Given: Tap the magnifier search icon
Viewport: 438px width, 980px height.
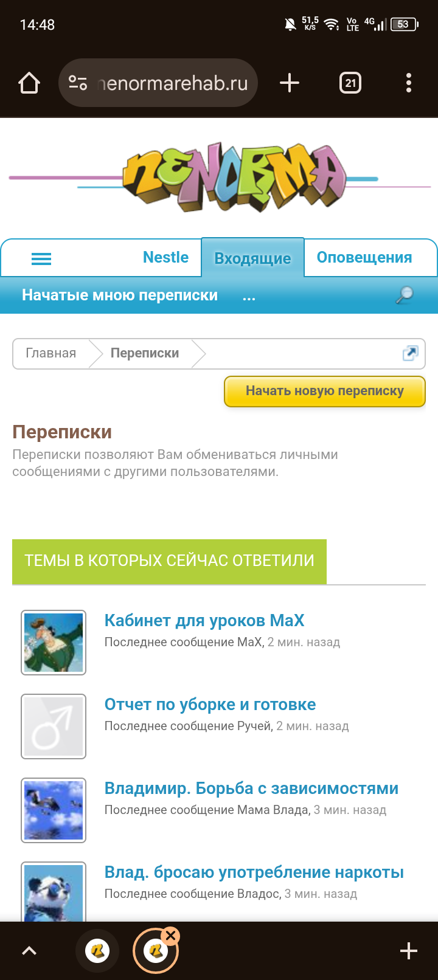Looking at the screenshot, I should (405, 295).
